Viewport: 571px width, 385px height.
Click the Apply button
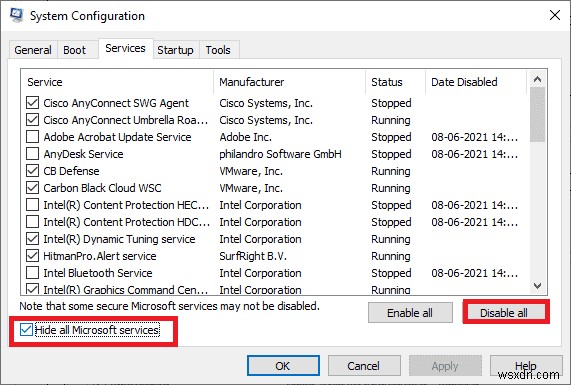pos(445,366)
